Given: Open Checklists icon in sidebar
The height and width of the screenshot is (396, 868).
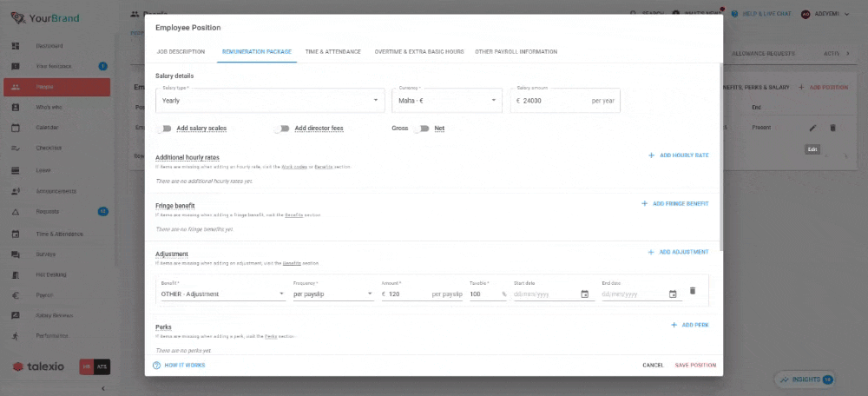Looking at the screenshot, I should (16, 148).
